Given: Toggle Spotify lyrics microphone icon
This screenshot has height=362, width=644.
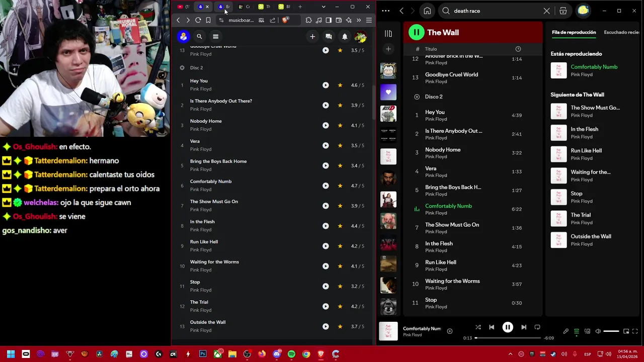Looking at the screenshot, I should pos(566,331).
